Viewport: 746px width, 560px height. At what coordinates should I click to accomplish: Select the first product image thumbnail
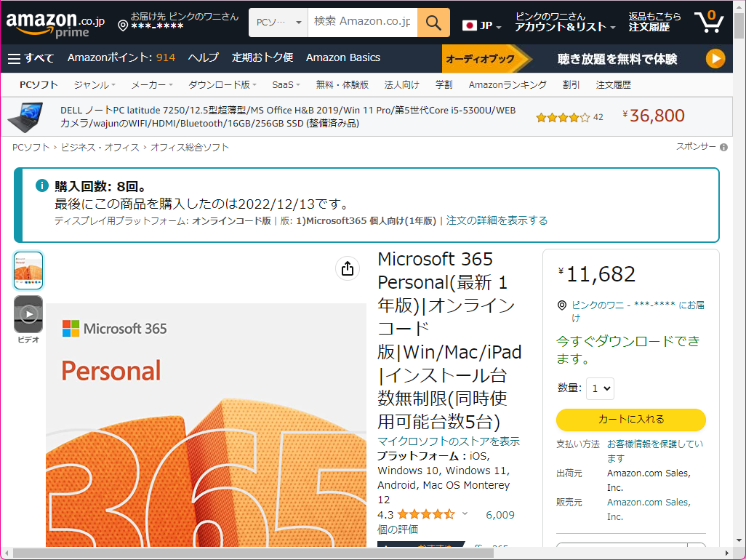tap(28, 271)
